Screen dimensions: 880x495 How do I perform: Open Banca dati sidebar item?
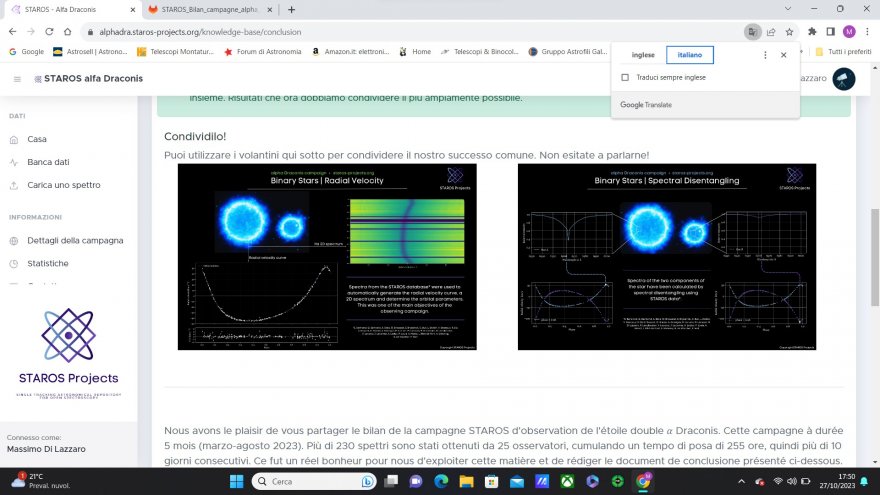48,162
